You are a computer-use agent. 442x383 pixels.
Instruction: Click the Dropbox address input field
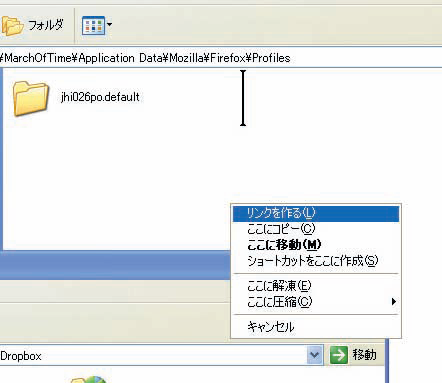pos(153,355)
